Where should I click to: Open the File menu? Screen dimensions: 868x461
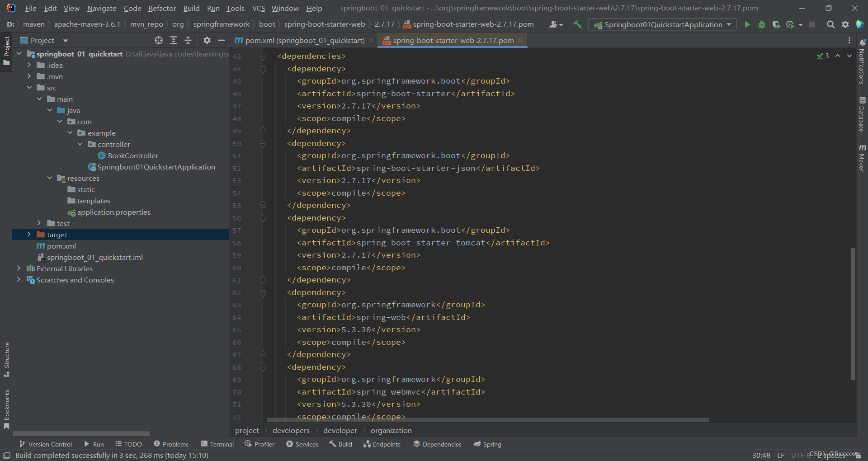point(31,8)
